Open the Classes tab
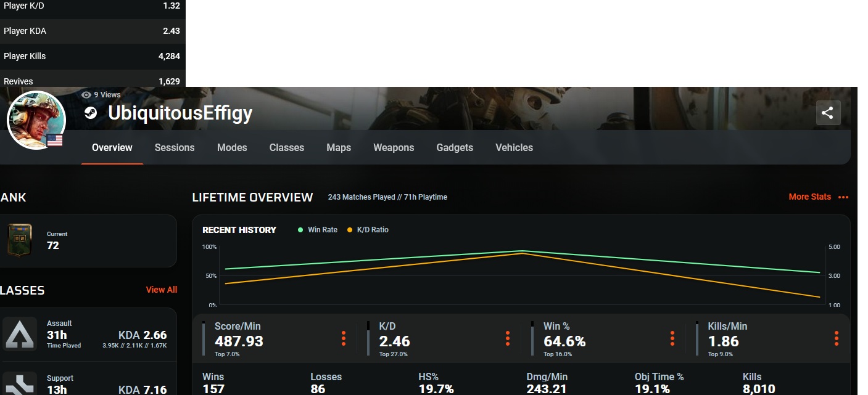This screenshot has width=868, height=395. 287,147
